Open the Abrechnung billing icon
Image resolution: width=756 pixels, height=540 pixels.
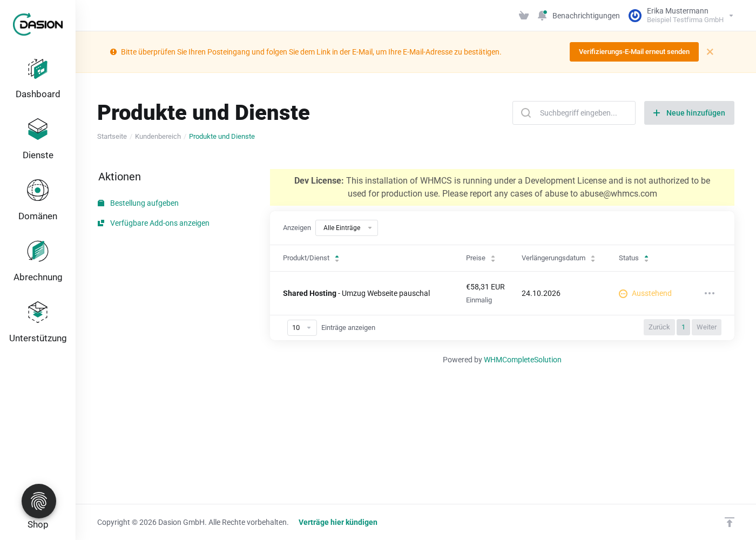click(x=38, y=251)
